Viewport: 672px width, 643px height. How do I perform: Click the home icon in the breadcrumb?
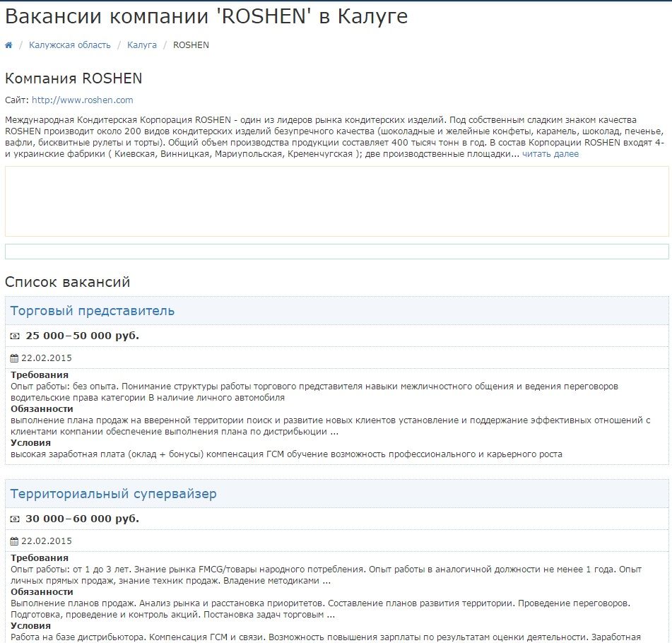click(8, 44)
